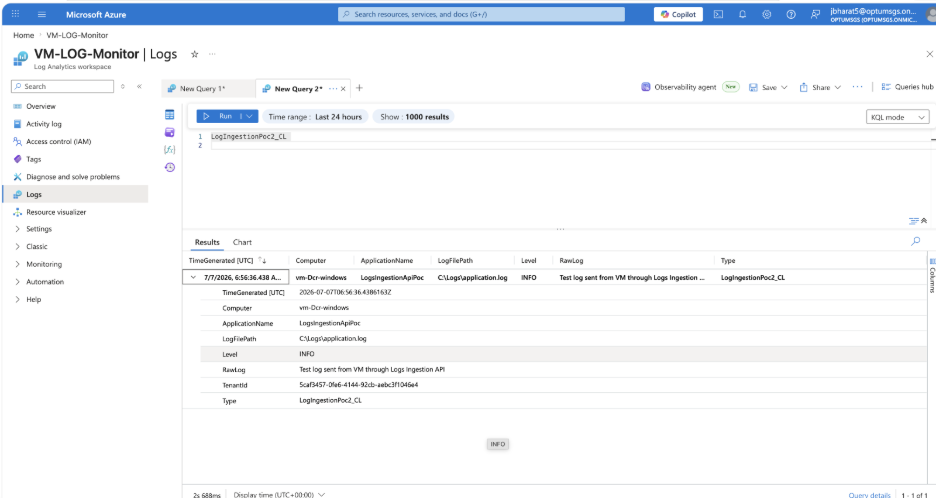Viewport: 936px width, 498px height.
Task: Open the notifications bell
Action: pyautogui.click(x=743, y=14)
